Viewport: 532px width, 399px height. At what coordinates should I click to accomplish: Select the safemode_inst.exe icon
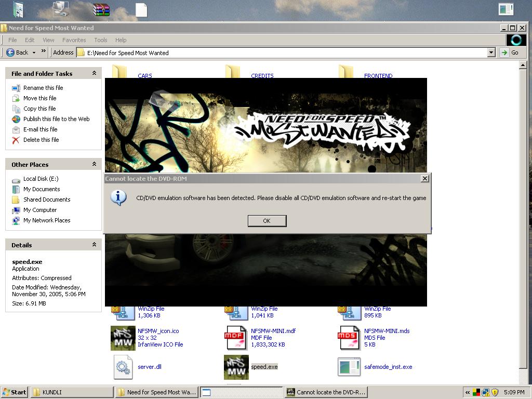[x=349, y=367]
